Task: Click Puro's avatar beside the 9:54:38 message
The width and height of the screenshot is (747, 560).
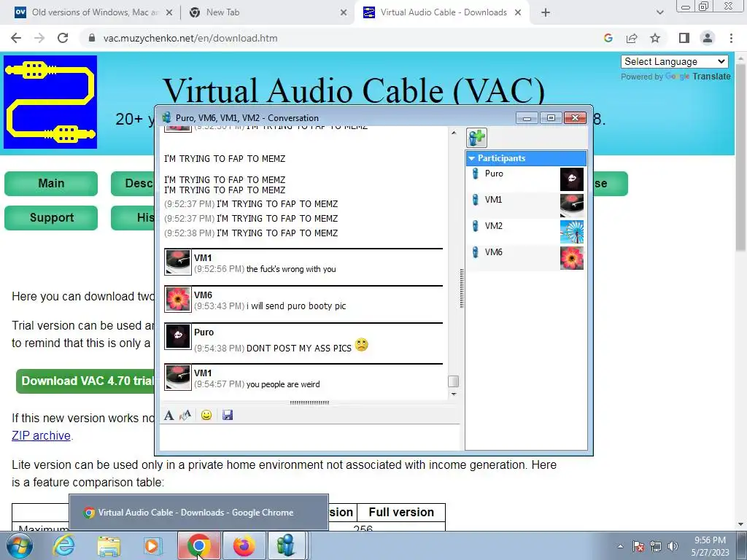Action: [x=178, y=336]
